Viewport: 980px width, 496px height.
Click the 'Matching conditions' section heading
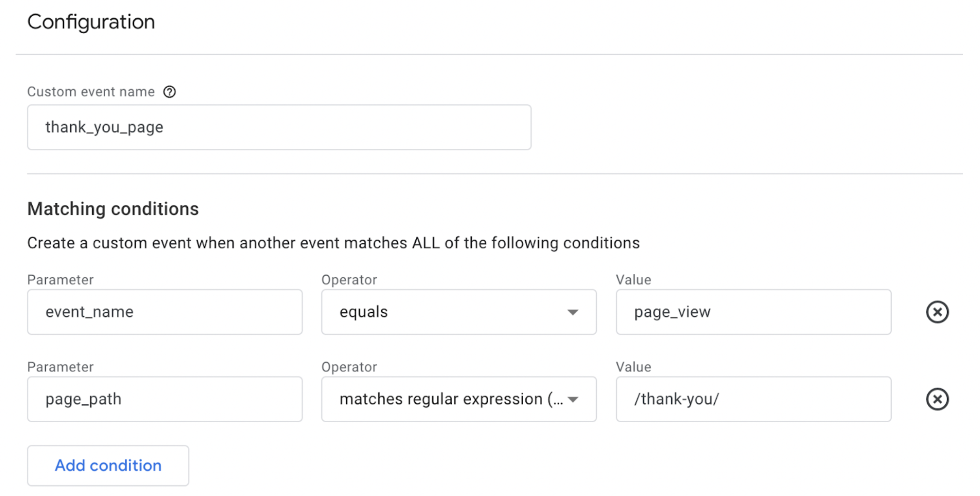coord(113,209)
